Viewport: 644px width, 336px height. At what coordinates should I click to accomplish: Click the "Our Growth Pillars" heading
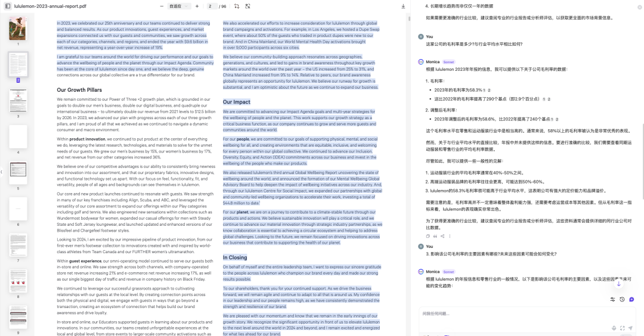79,90
